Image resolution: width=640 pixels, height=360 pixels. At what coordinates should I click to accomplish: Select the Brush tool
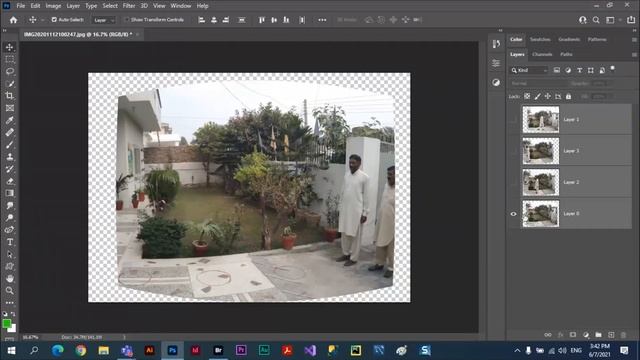tap(9, 144)
